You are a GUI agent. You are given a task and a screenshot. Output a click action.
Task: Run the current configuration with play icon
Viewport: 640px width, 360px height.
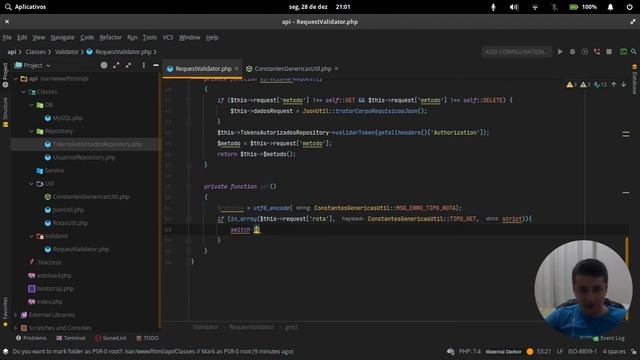click(560, 52)
